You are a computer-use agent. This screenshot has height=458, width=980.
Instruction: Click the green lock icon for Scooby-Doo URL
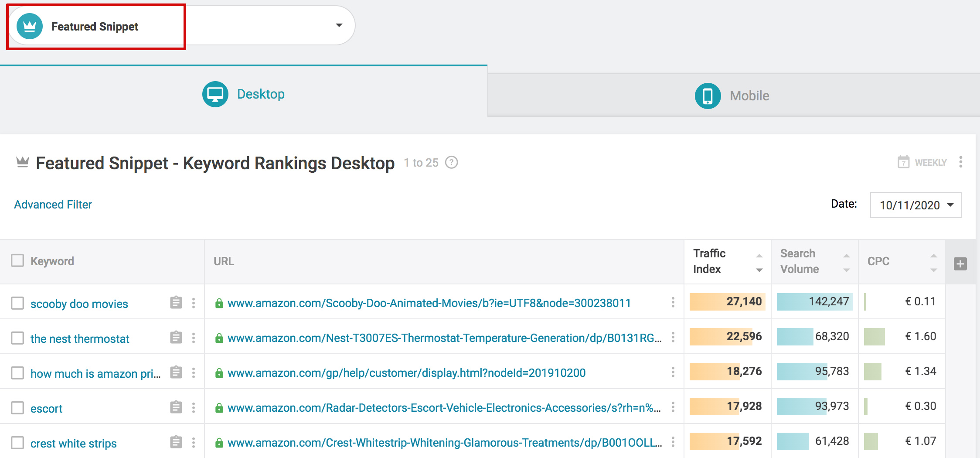pyautogui.click(x=219, y=303)
